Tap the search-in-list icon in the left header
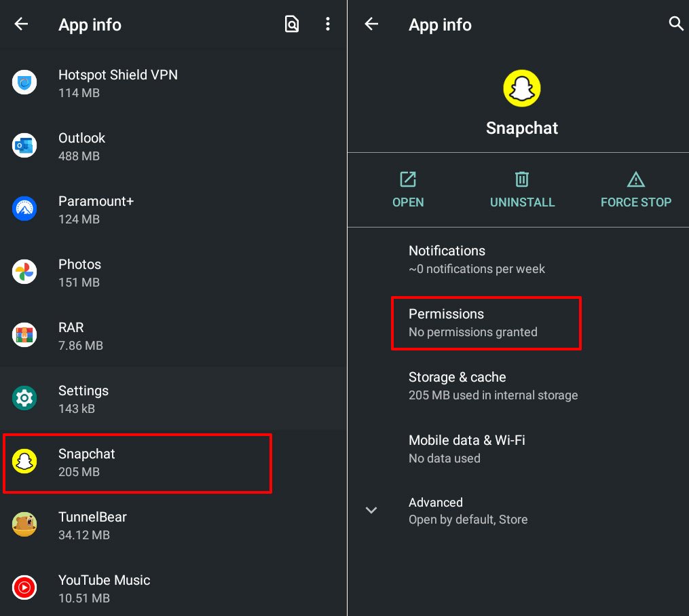Image resolution: width=689 pixels, height=616 pixels. [291, 24]
